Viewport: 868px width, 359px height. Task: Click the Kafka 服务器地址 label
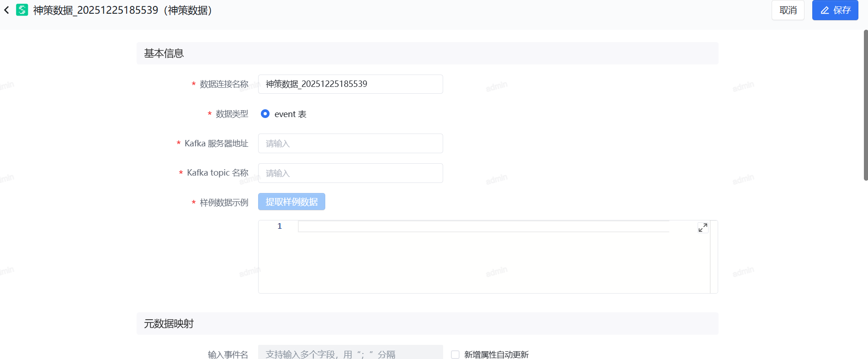(217, 144)
